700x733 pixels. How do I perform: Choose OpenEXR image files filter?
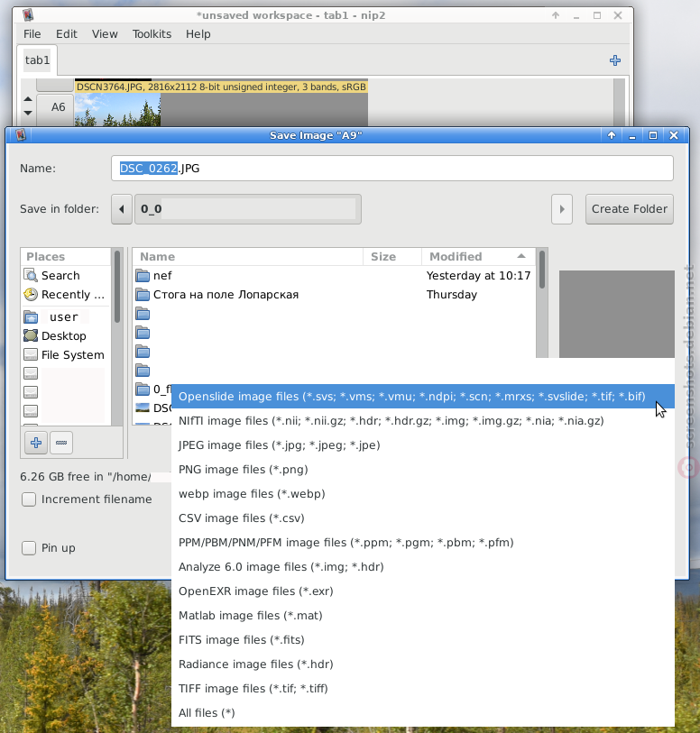coord(423,591)
